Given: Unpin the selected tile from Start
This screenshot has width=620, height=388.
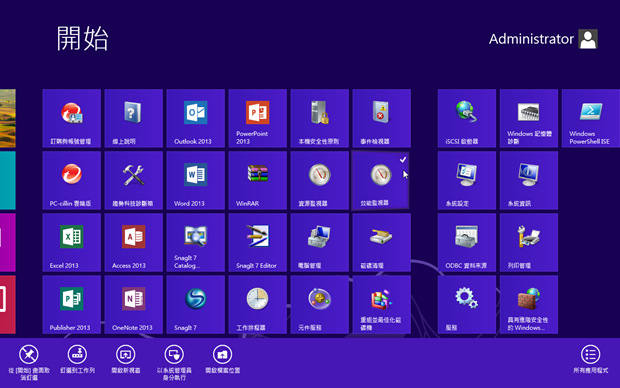Looking at the screenshot, I should (29, 362).
